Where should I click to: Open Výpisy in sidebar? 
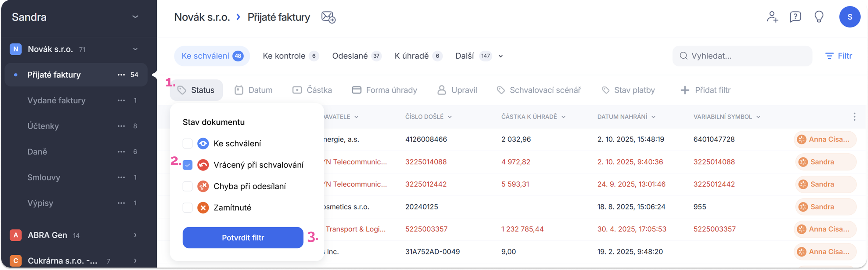click(40, 203)
